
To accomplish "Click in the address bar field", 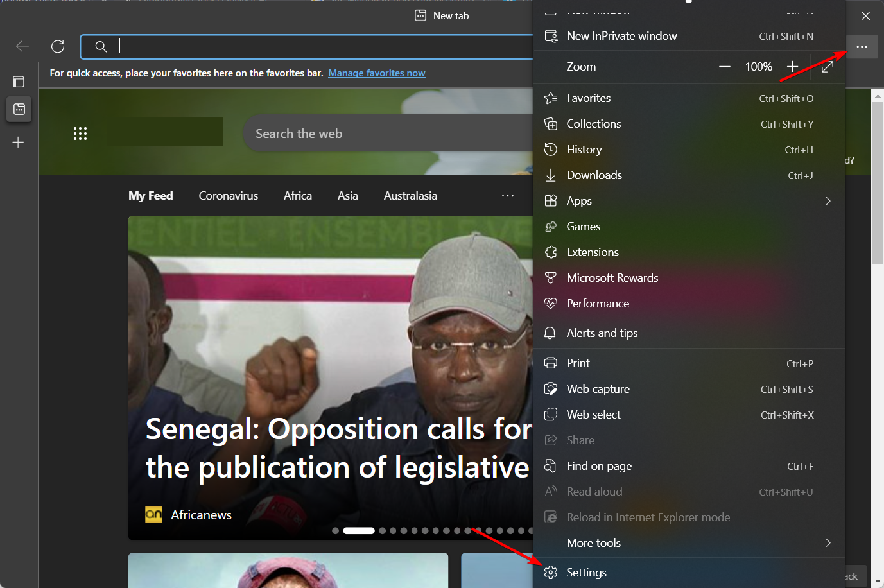I will tap(307, 46).
